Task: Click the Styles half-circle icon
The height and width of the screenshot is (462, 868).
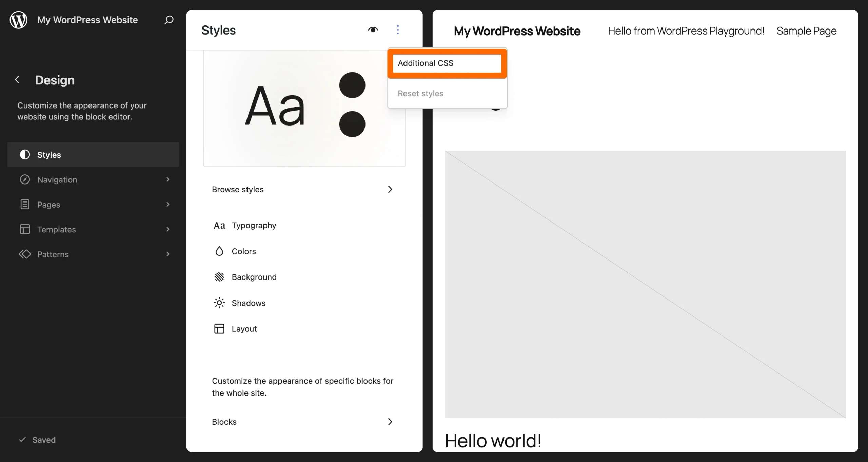Action: 25,155
